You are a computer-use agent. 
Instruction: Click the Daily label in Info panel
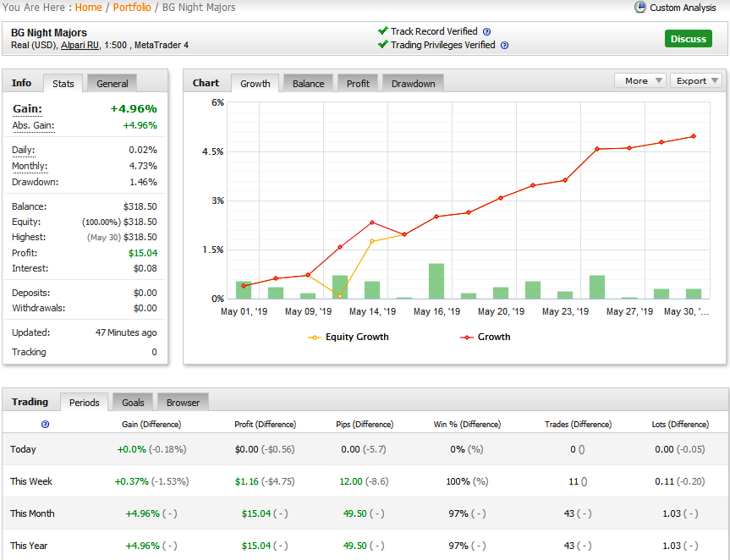tap(24, 150)
